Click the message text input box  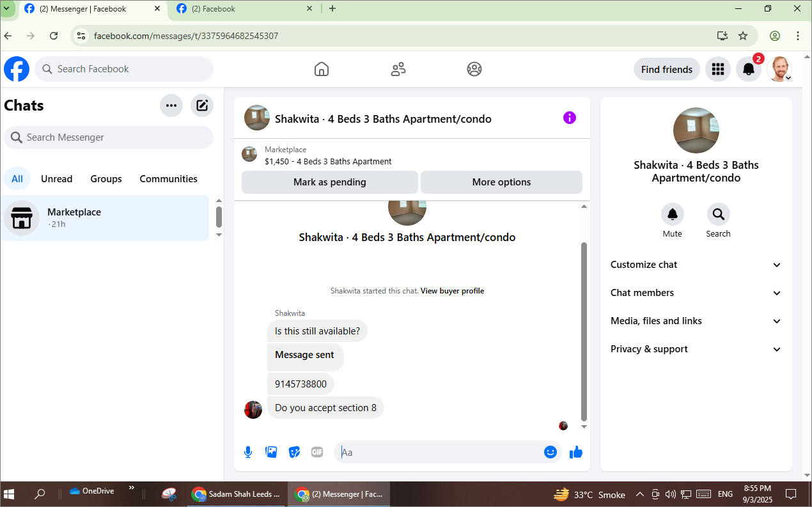440,452
